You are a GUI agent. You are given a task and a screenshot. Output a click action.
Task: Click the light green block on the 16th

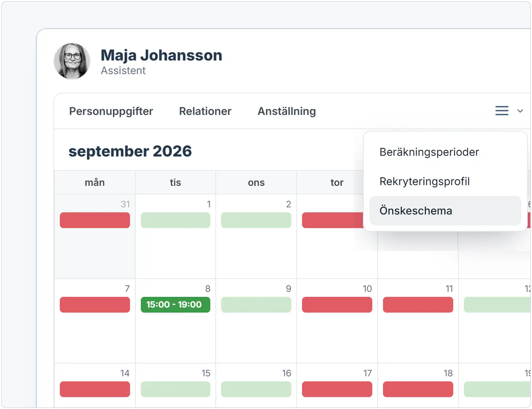click(x=256, y=389)
